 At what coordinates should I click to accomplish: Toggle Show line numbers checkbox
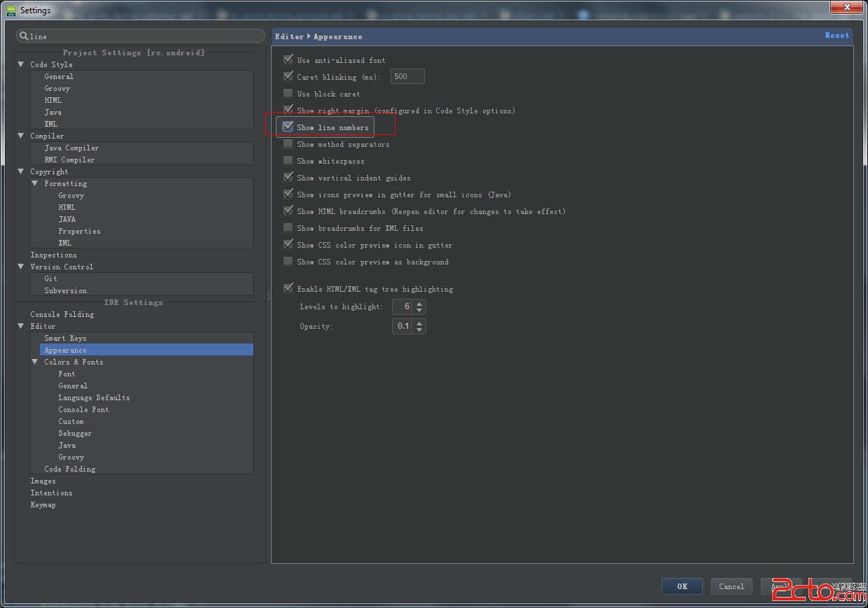[288, 127]
